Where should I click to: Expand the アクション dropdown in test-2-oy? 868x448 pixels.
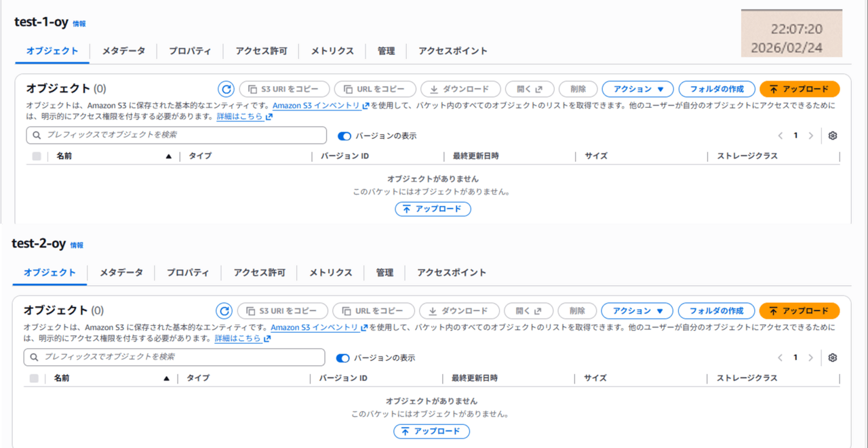tap(637, 311)
